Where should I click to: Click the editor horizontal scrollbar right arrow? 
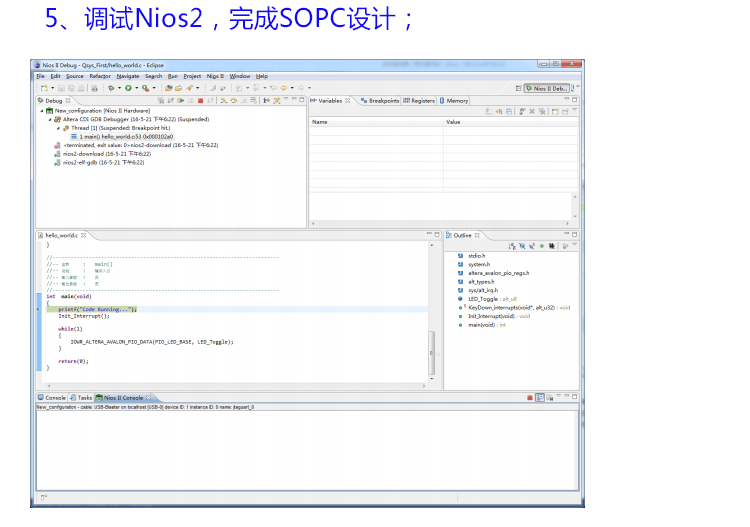point(424,385)
